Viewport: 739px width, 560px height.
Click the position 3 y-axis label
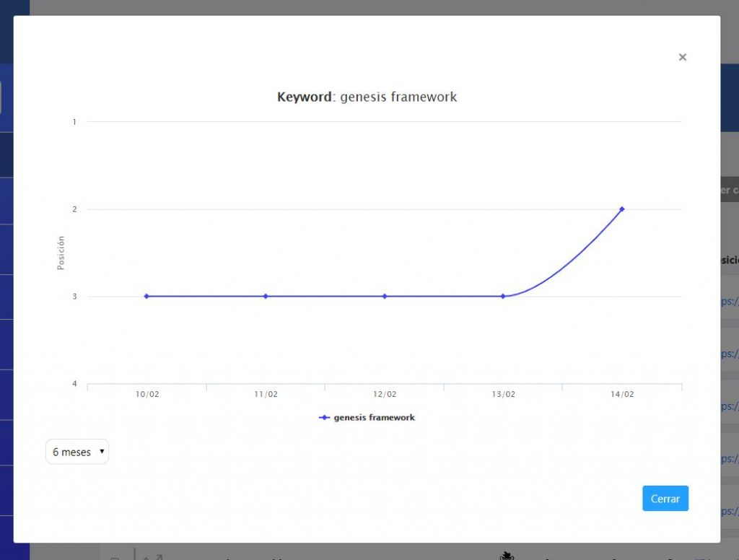point(74,296)
